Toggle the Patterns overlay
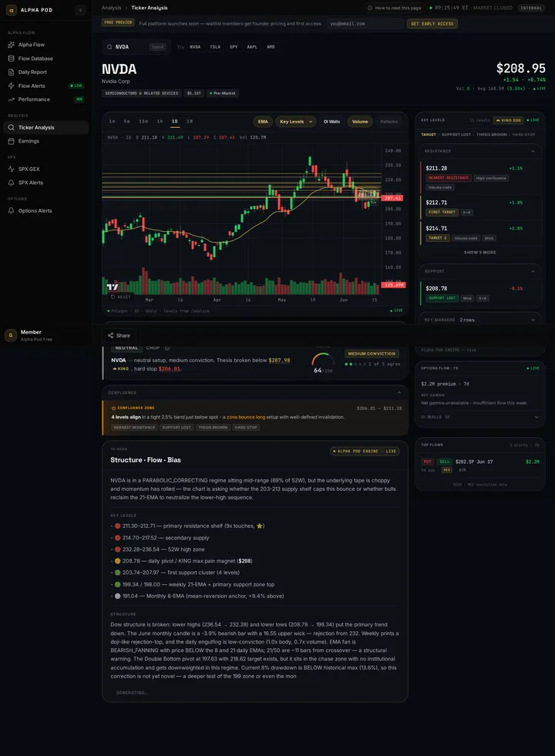The width and height of the screenshot is (555, 756). tap(388, 122)
